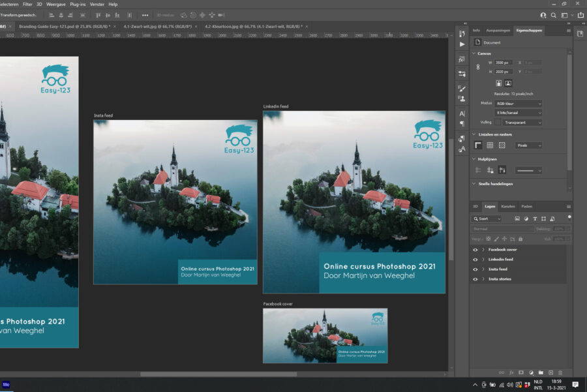Open the ruler units Pixels dropdown
Viewport: 587px width, 392px height.
(528, 145)
